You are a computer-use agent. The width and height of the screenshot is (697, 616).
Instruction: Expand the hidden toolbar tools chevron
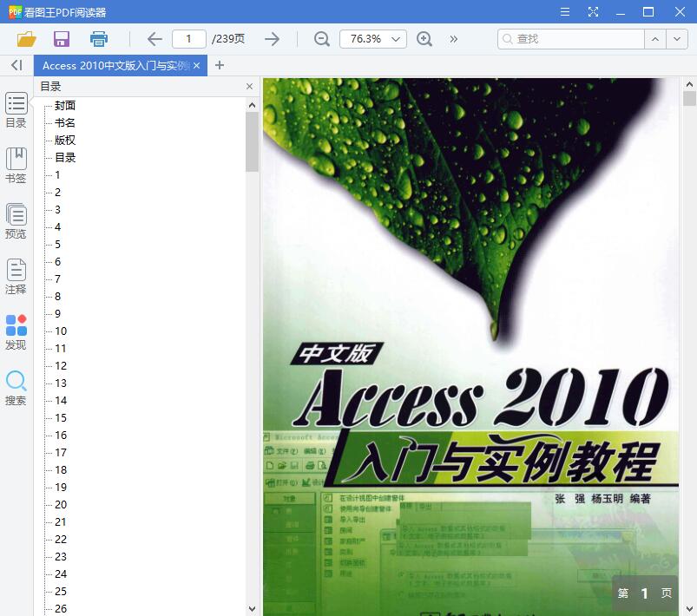tap(452, 38)
